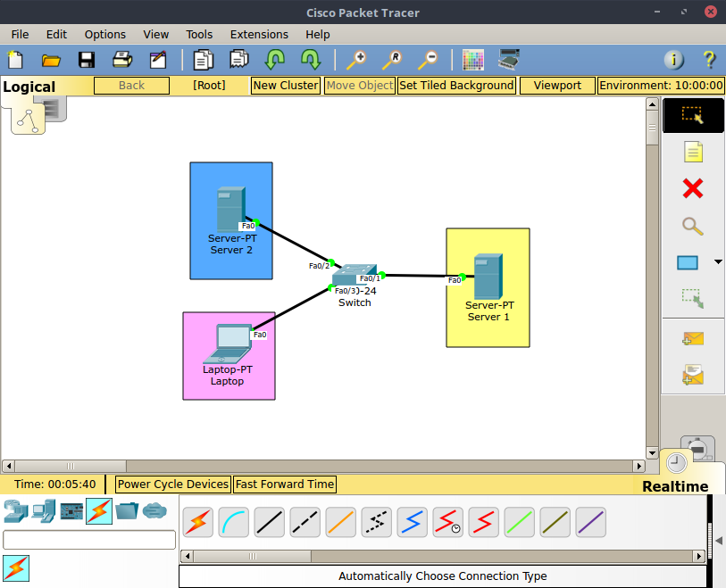
Task: Select Miscellaneous folder category
Action: click(127, 511)
